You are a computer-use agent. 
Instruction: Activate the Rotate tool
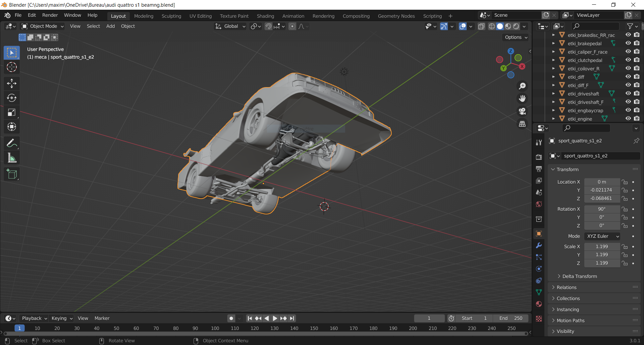pos(12,98)
